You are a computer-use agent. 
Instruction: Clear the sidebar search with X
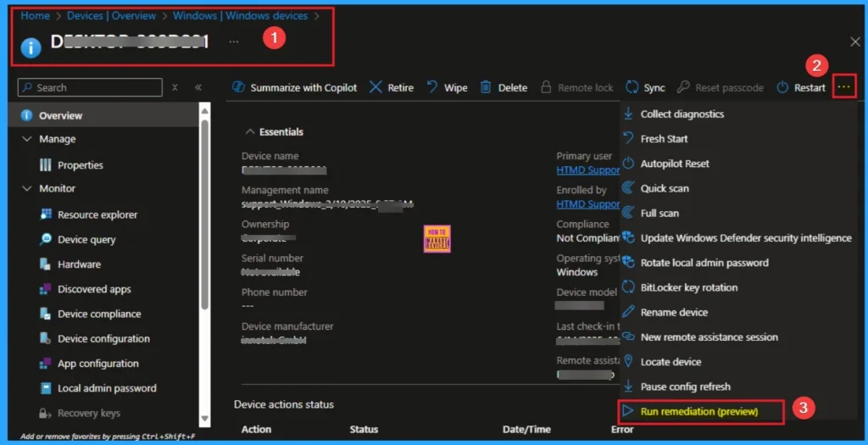pos(175,87)
